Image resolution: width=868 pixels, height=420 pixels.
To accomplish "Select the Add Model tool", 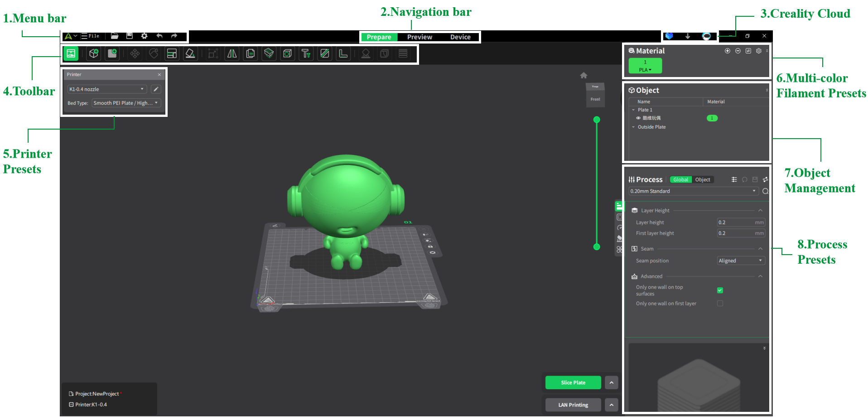I will click(93, 53).
